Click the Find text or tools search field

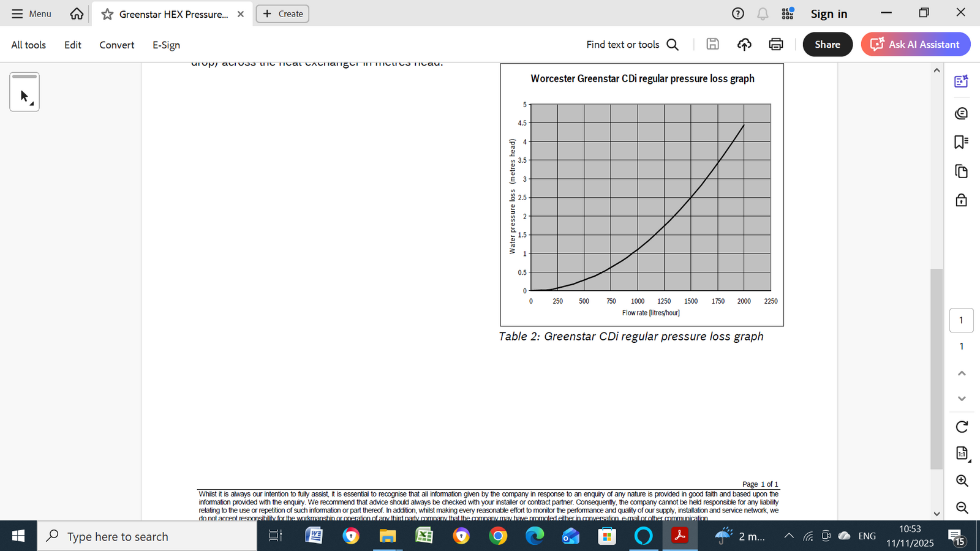point(631,45)
